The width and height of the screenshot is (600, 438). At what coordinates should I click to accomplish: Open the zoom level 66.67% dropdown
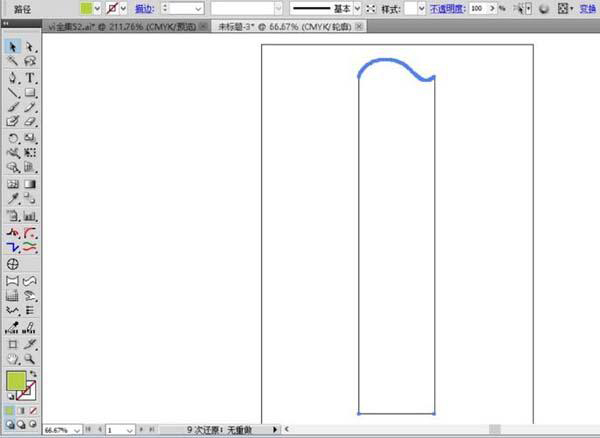coord(77,430)
